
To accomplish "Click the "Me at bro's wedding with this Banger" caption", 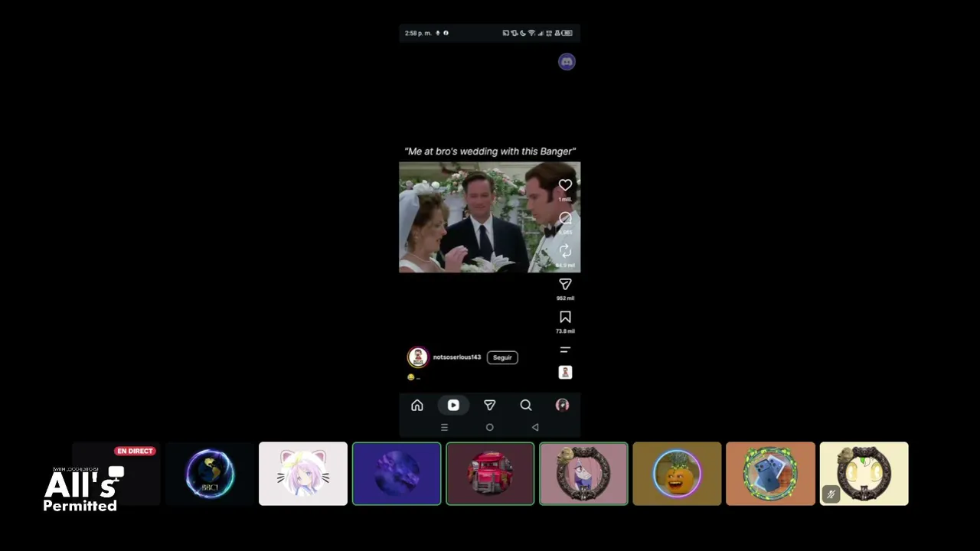I will point(490,152).
